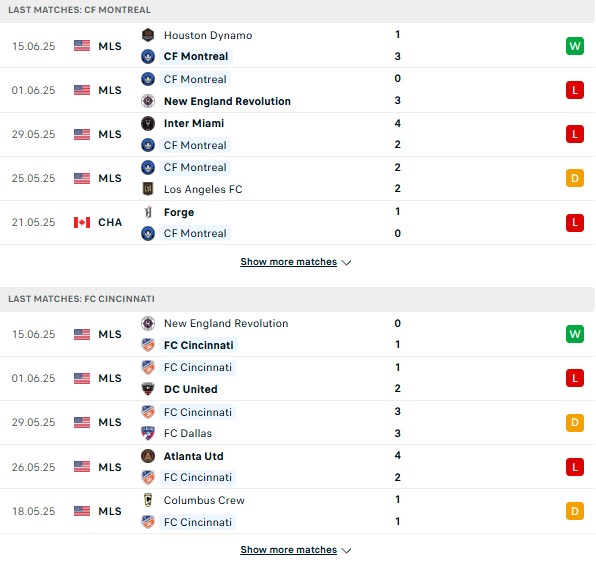Click the Columbus Crew team crest

point(148,500)
